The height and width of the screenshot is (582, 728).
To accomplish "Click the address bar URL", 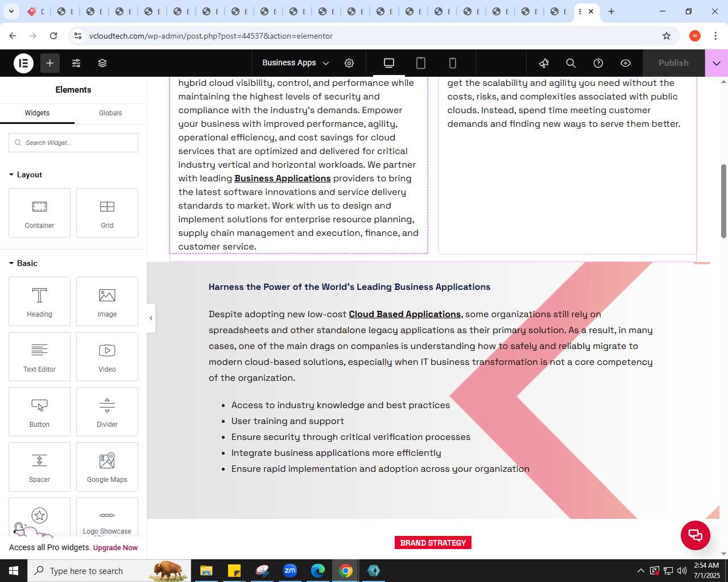I will (211, 36).
